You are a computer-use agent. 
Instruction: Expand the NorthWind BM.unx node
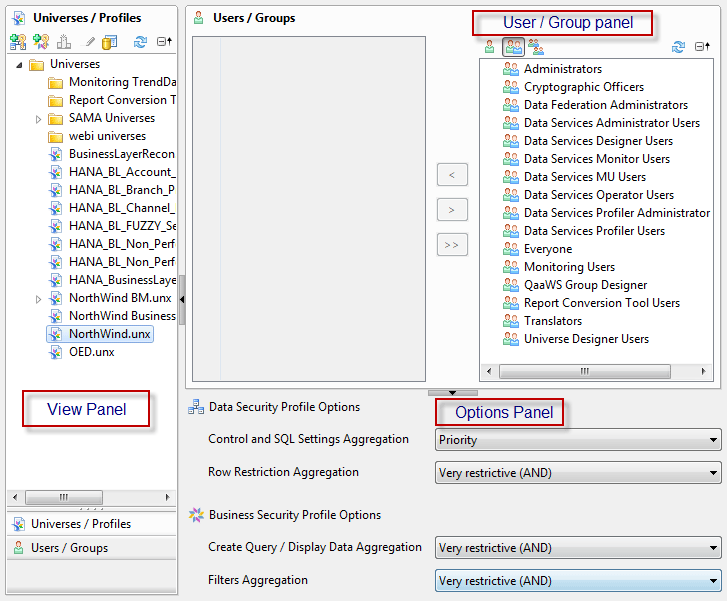tap(38, 299)
